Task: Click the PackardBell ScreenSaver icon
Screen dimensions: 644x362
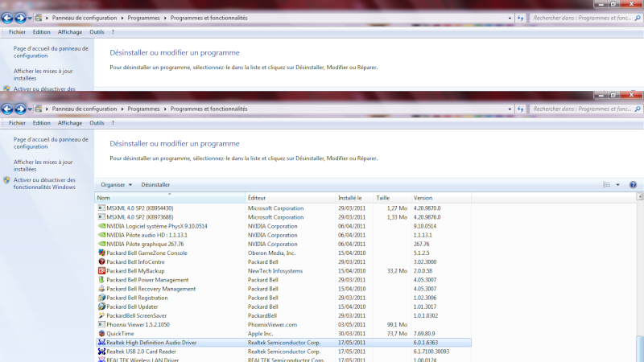Action: pyautogui.click(x=101, y=315)
